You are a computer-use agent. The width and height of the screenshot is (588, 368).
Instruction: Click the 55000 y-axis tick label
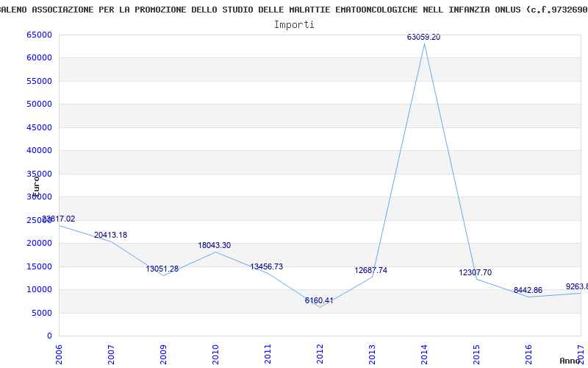pos(39,81)
